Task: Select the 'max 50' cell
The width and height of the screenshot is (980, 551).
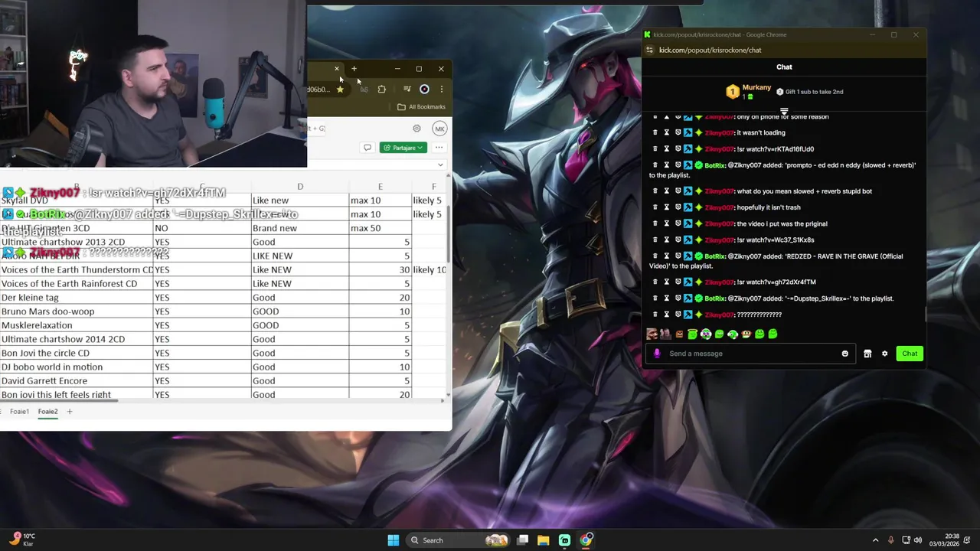Action: (x=380, y=228)
